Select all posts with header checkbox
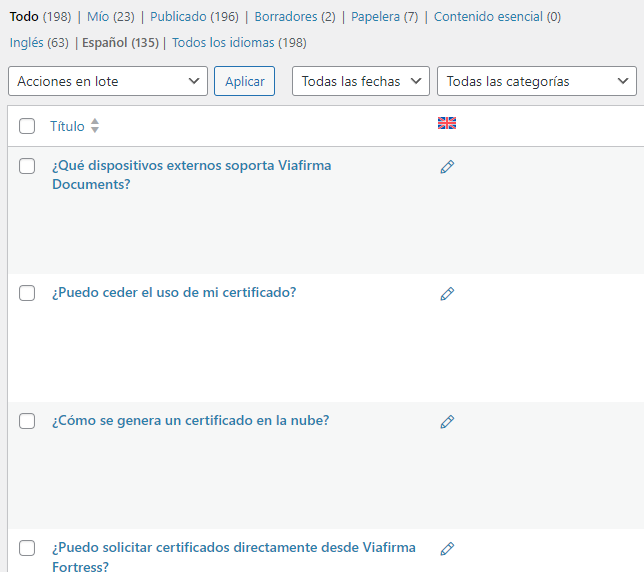 (27, 126)
